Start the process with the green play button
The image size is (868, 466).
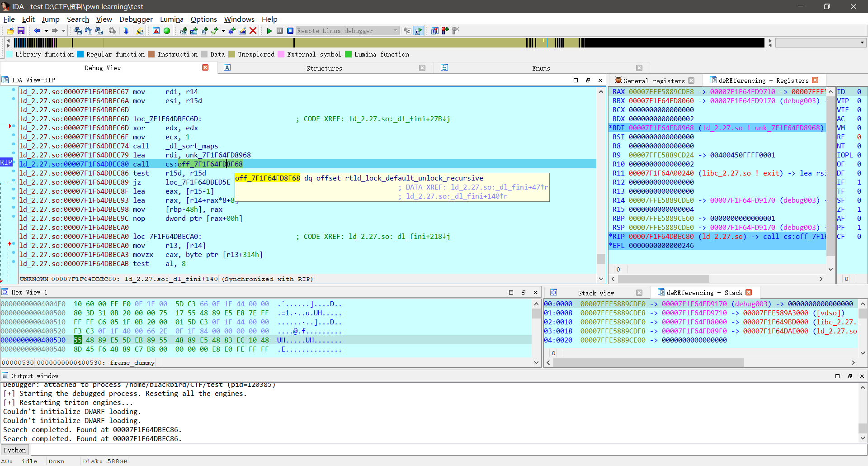[x=269, y=31]
